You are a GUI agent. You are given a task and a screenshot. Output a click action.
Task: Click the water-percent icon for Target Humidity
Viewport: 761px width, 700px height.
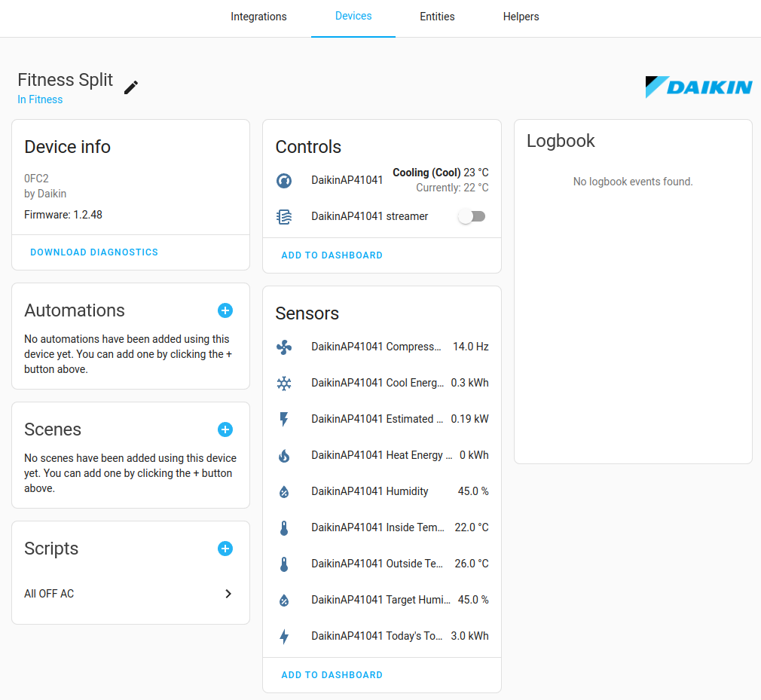pyautogui.click(x=284, y=601)
